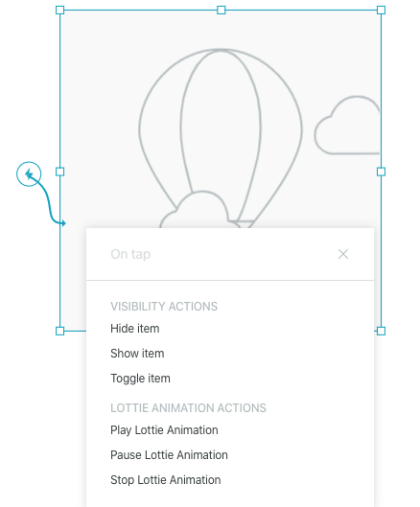Click the hot air balloon illustration
Screen dimensions: 420x507
click(220, 129)
